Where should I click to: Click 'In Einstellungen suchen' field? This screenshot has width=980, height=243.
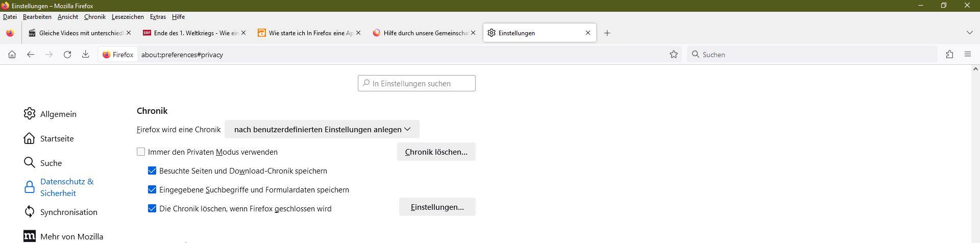click(416, 83)
